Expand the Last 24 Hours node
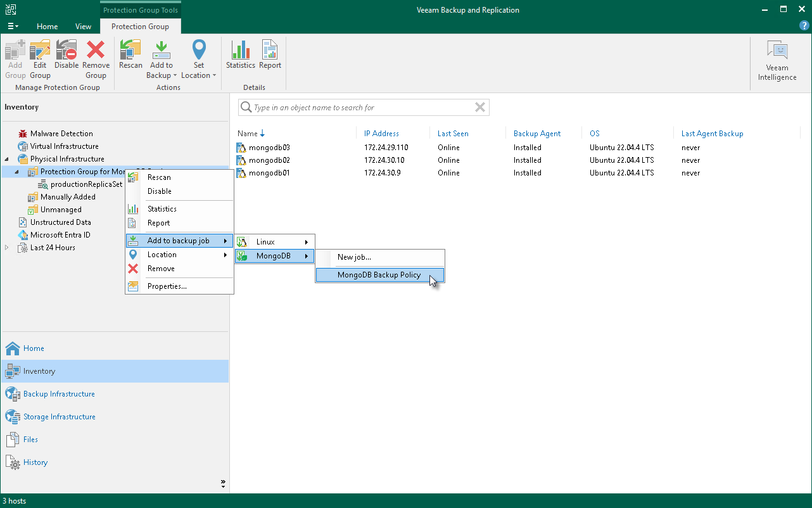Image resolution: width=812 pixels, height=508 pixels. tap(7, 248)
